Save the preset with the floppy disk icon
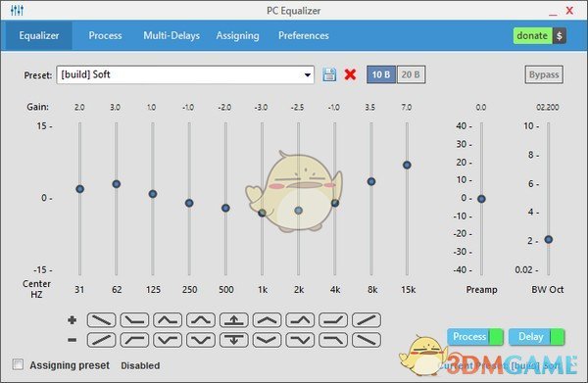This screenshot has height=383, width=588. [x=329, y=74]
